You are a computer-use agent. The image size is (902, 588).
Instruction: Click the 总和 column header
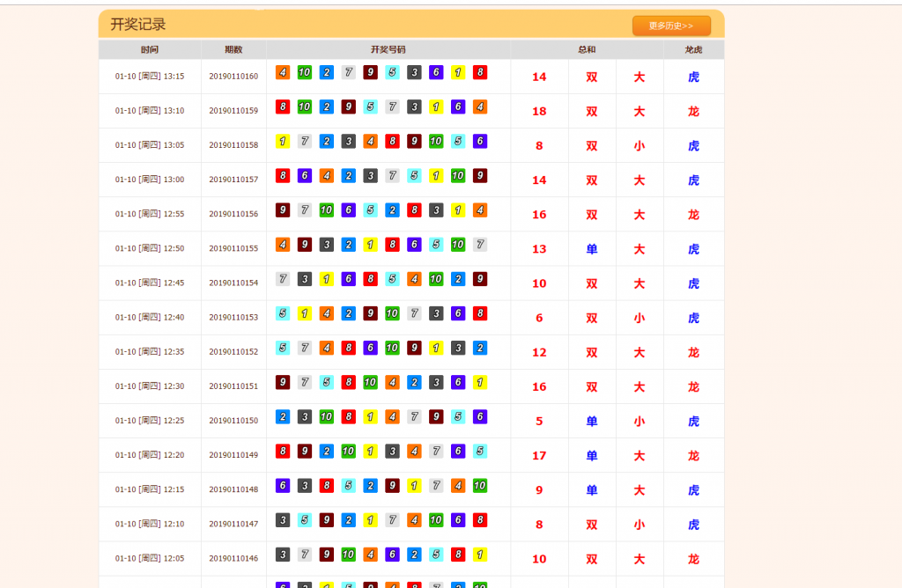pos(587,50)
